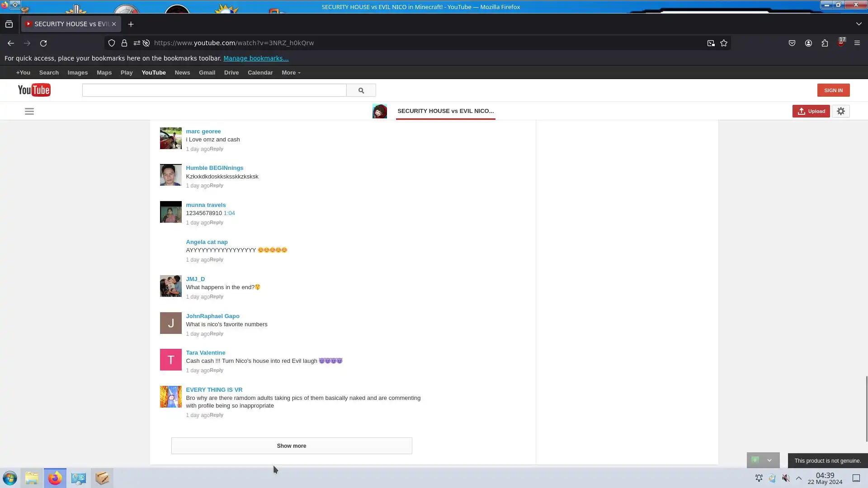
Task: Open the YouTube guide hamburger menu
Action: click(x=29, y=112)
